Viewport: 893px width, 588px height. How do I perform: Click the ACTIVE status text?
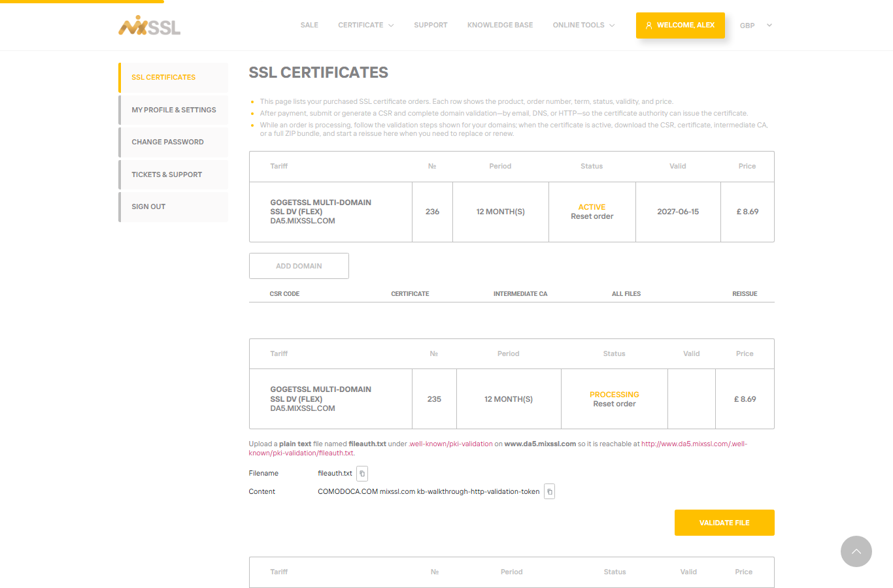click(x=592, y=207)
